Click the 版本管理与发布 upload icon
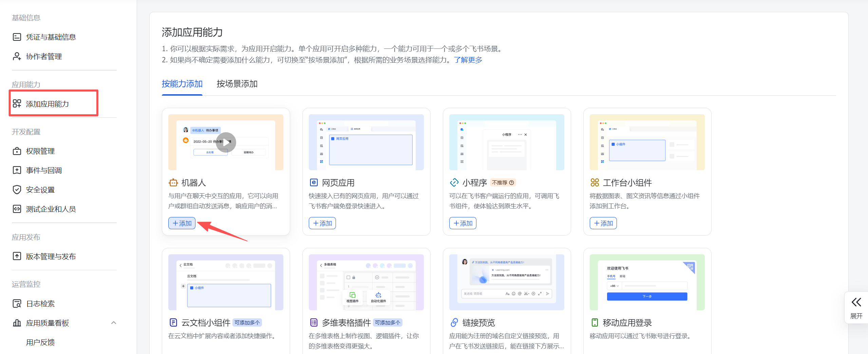This screenshot has width=868, height=354. 17,256
